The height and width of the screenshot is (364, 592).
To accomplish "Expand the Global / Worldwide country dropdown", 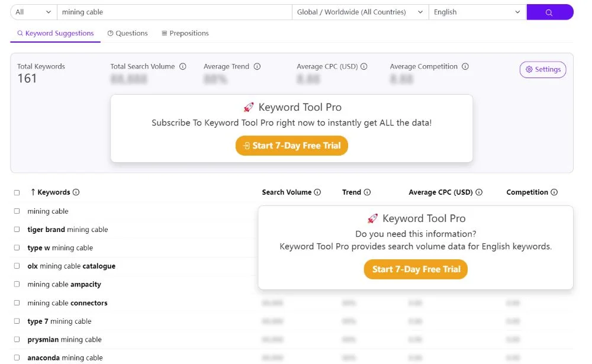I will pyautogui.click(x=360, y=12).
